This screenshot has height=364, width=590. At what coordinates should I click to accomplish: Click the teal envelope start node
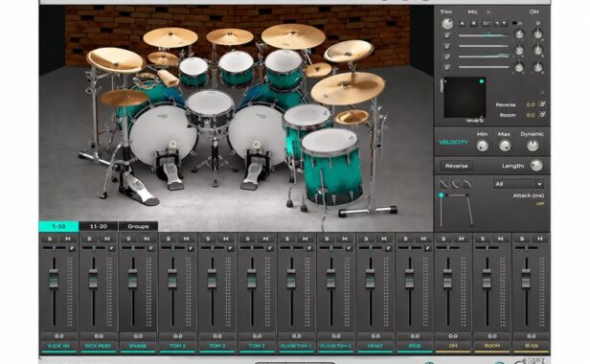click(x=441, y=195)
